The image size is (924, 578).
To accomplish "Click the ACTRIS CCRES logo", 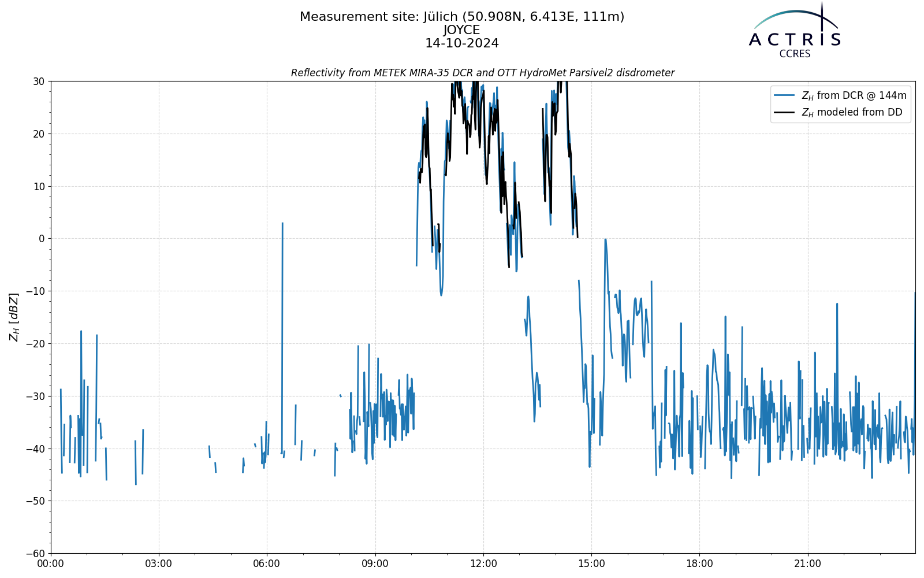I will pyautogui.click(x=795, y=30).
